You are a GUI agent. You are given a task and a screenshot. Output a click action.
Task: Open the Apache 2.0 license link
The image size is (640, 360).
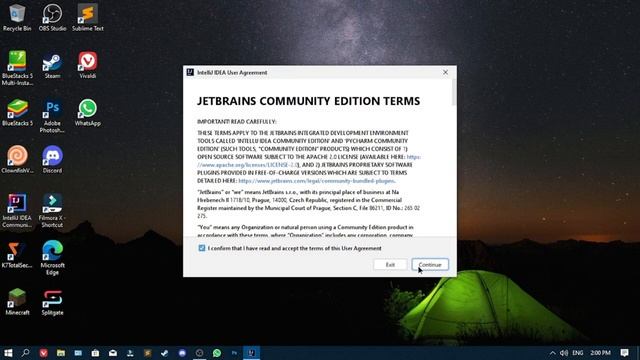pyautogui.click(x=309, y=161)
